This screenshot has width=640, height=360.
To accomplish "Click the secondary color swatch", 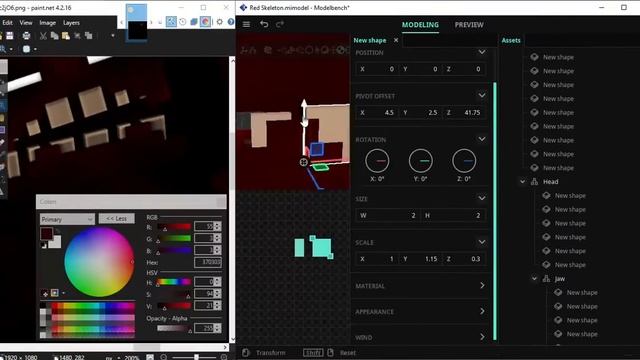I will [x=56, y=242].
